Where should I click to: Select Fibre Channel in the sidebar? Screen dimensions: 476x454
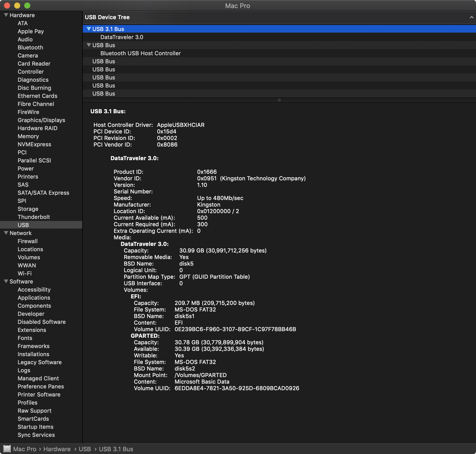(36, 104)
